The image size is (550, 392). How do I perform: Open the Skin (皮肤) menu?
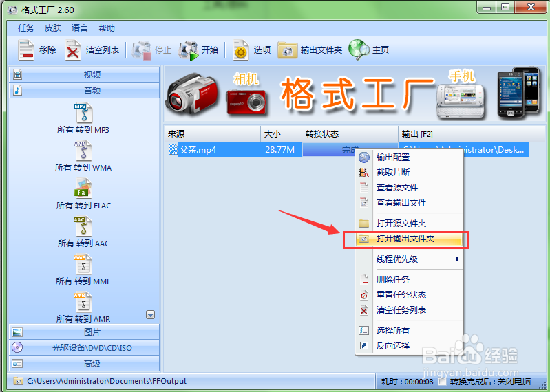53,28
